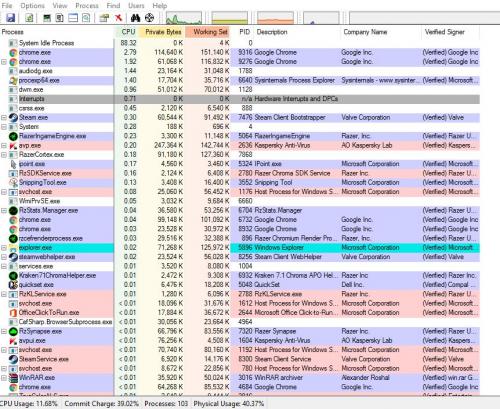Toggle the Show Process Tree toolbar icon
The width and height of the screenshot is (500, 409).
click(60, 18)
